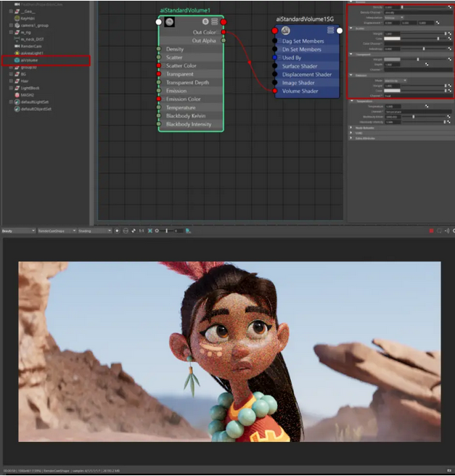Image resolution: width=455 pixels, height=476 pixels.
Task: Click the Blackbody Kelvin input port
Action: tap(158, 115)
